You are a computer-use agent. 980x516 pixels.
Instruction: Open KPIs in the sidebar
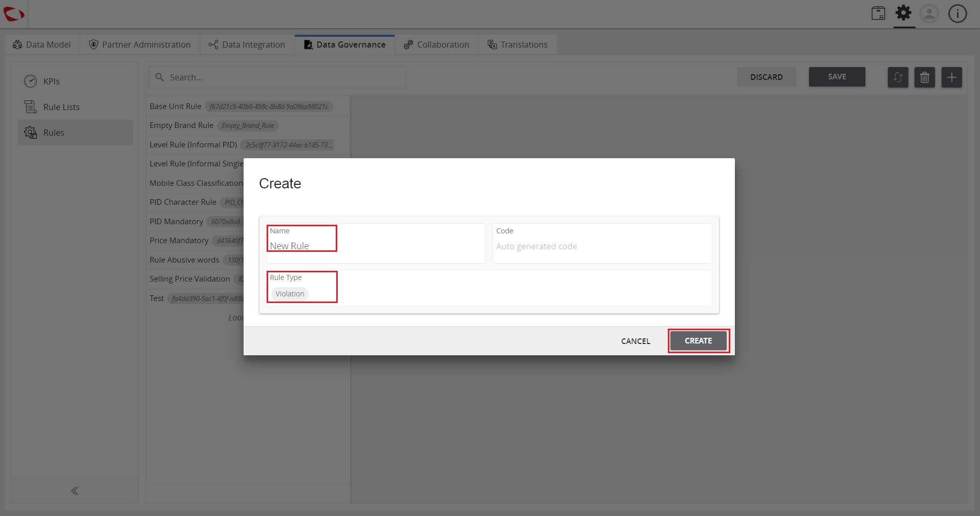75,81
